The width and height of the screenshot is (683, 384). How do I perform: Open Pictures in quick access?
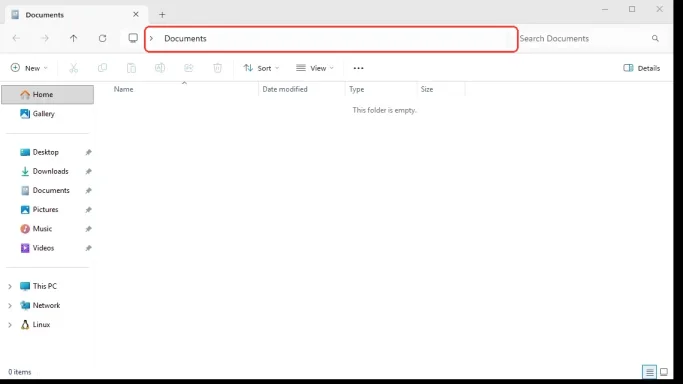click(47, 209)
